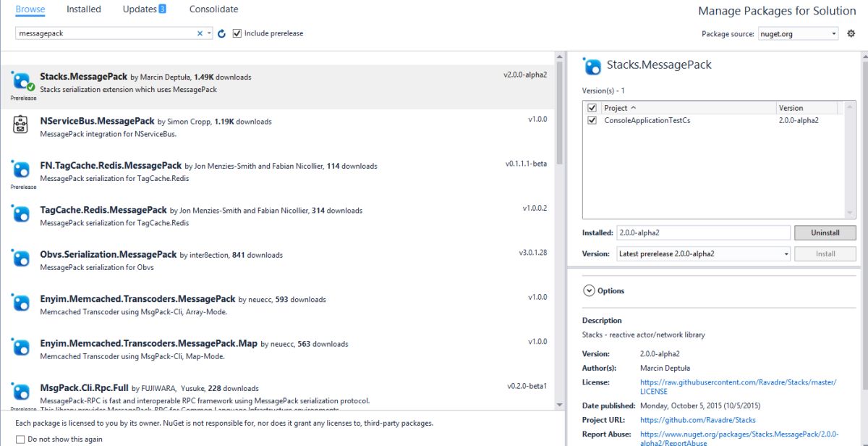868x446 pixels.
Task: Click the Stacks.MessagePack package icon in list
Action: point(22,81)
